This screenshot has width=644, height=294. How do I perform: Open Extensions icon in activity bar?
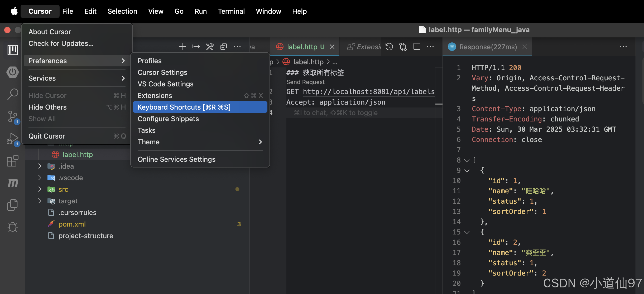tap(12, 161)
